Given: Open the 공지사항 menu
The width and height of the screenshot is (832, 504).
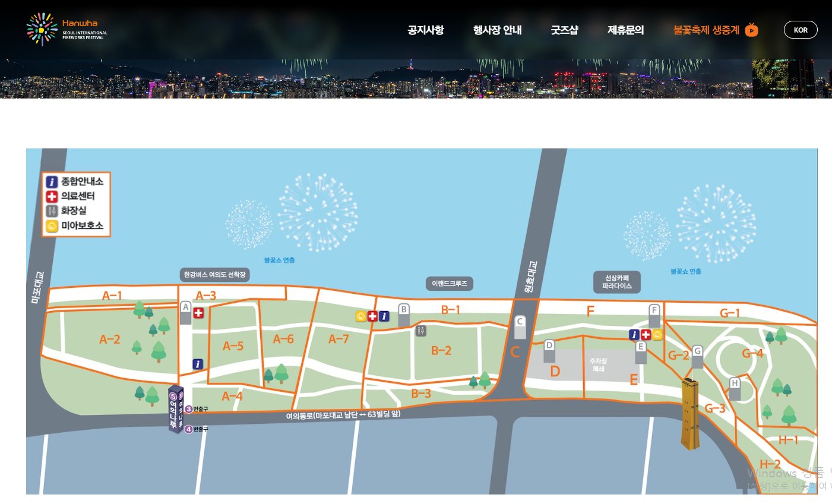Looking at the screenshot, I should coord(426,30).
